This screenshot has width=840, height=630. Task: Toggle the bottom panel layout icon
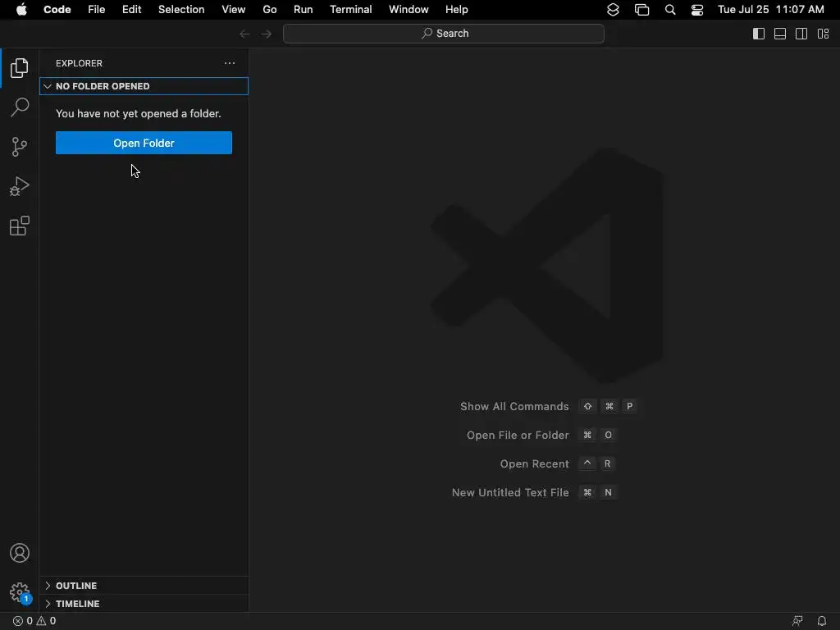pos(780,34)
